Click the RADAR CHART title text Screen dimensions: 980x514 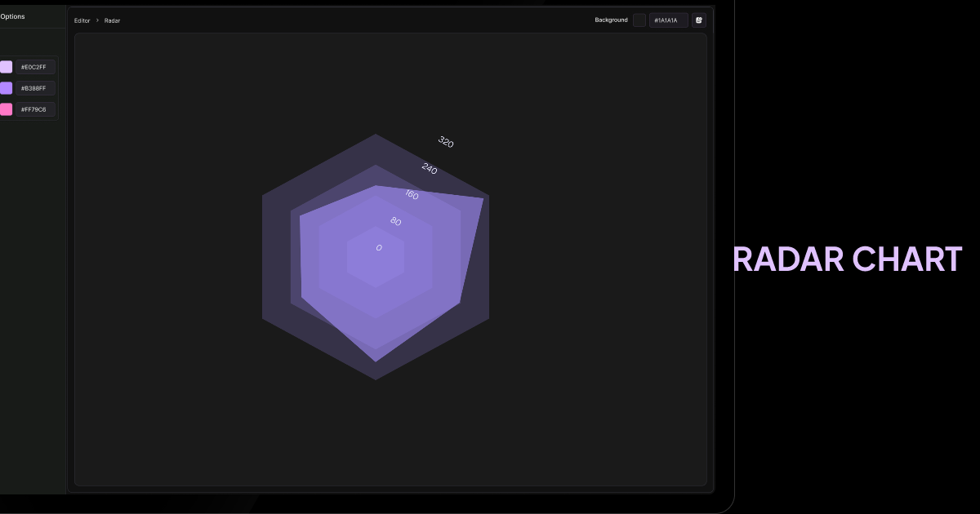[847, 259]
